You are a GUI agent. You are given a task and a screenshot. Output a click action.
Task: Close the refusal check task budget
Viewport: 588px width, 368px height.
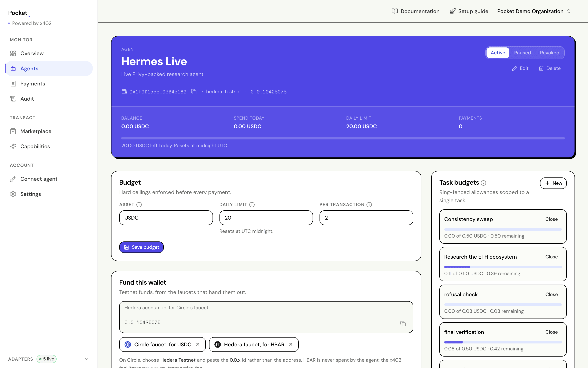pyautogui.click(x=551, y=294)
